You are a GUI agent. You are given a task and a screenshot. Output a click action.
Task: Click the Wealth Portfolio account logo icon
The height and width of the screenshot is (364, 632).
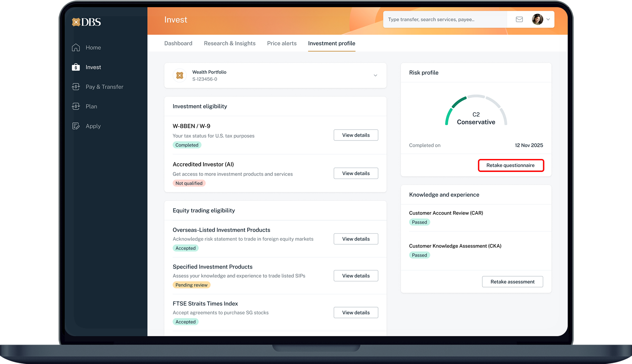pos(180,76)
